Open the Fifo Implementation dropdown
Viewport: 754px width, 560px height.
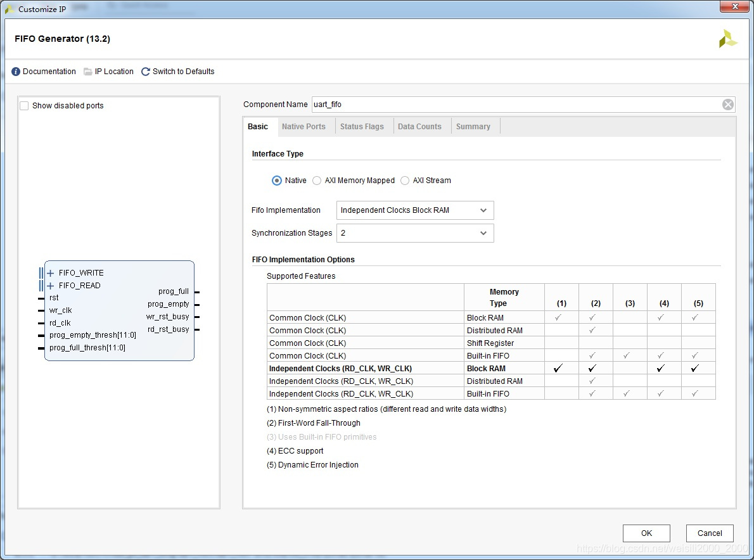pos(415,210)
